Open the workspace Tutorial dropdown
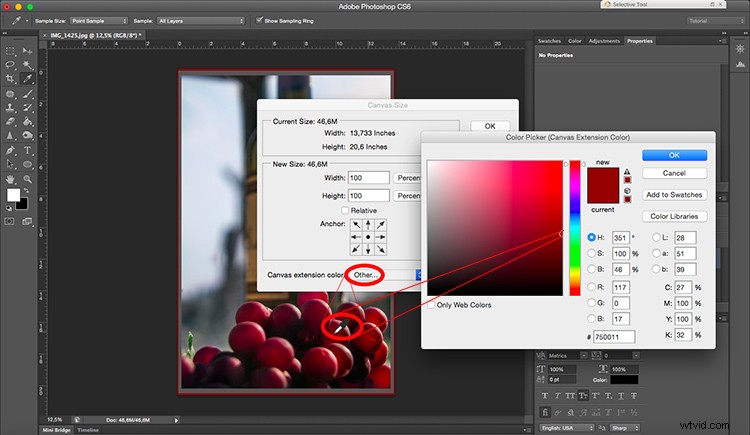 tap(716, 21)
